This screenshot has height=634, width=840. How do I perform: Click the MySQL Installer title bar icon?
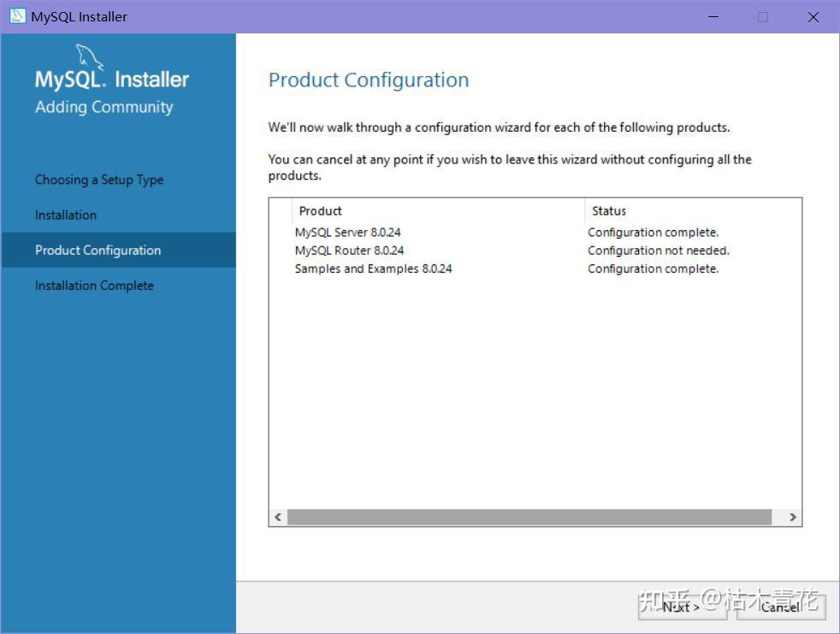point(17,16)
